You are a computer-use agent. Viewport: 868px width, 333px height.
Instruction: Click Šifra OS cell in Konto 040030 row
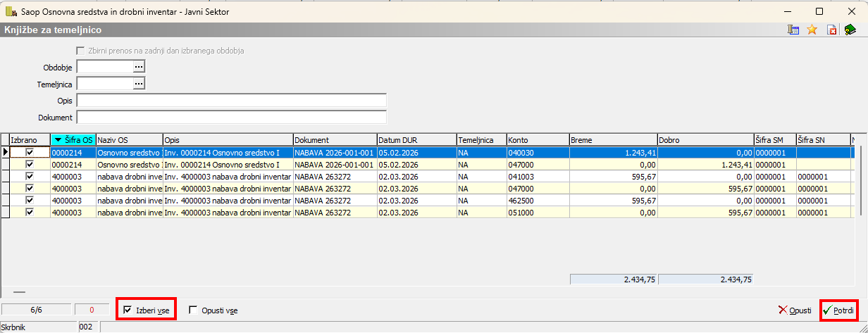pyautogui.click(x=73, y=152)
